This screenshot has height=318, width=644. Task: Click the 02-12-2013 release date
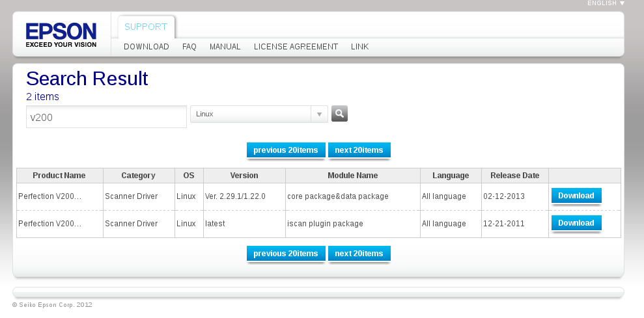click(504, 196)
